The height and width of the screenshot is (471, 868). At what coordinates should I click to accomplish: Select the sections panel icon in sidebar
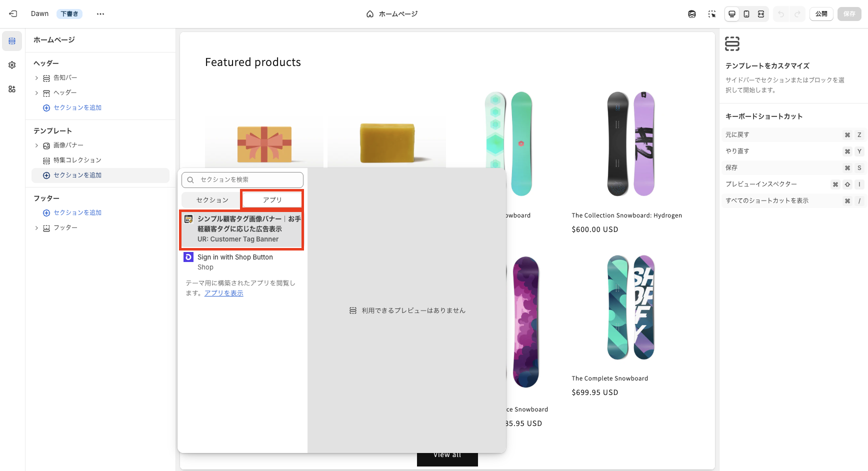click(11, 41)
